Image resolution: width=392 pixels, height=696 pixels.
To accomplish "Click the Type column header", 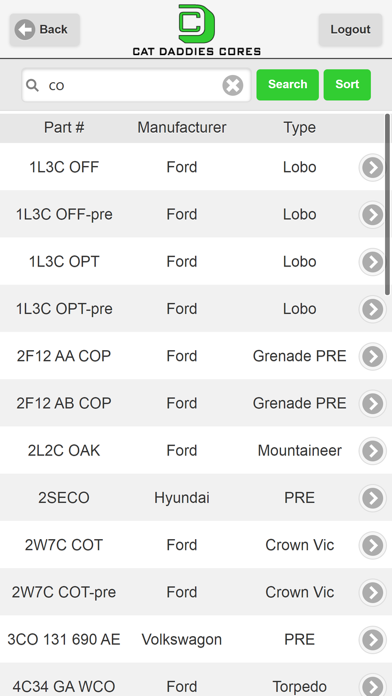I will [x=300, y=128].
